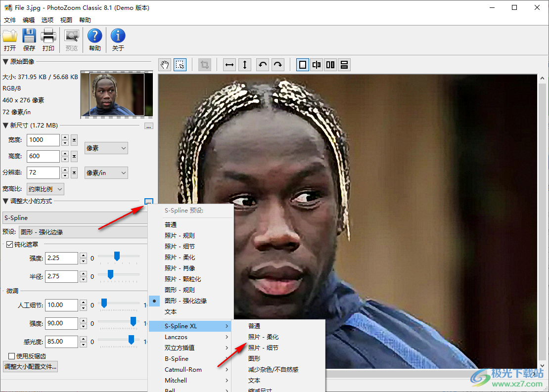
Task: Switch to side-by-side vertical split preview
Action: tap(330, 65)
